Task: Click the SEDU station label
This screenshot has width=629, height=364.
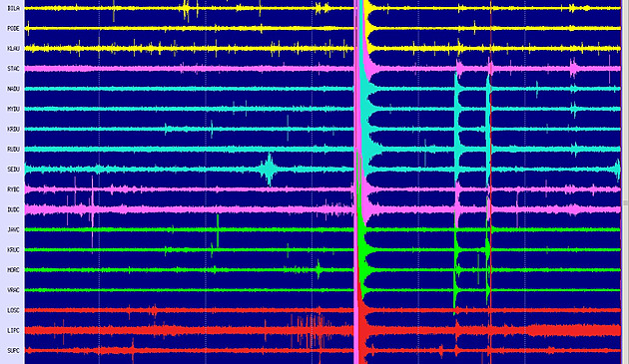Action: pyautogui.click(x=13, y=170)
